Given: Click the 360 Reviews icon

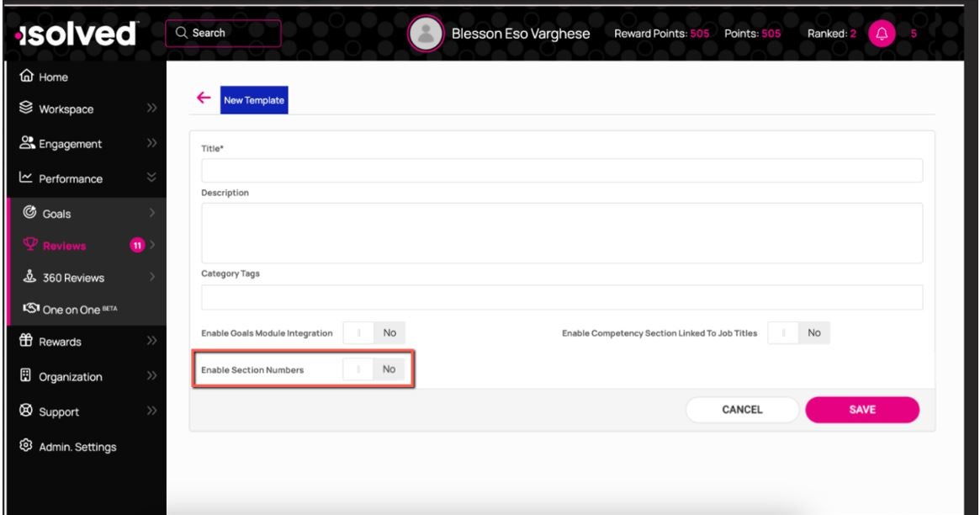Looking at the screenshot, I should tap(29, 276).
